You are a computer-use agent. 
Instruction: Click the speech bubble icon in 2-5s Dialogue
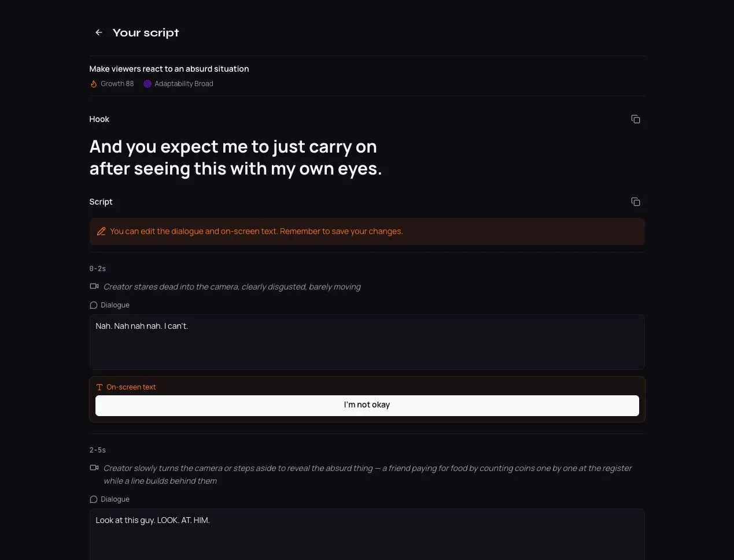(94, 499)
